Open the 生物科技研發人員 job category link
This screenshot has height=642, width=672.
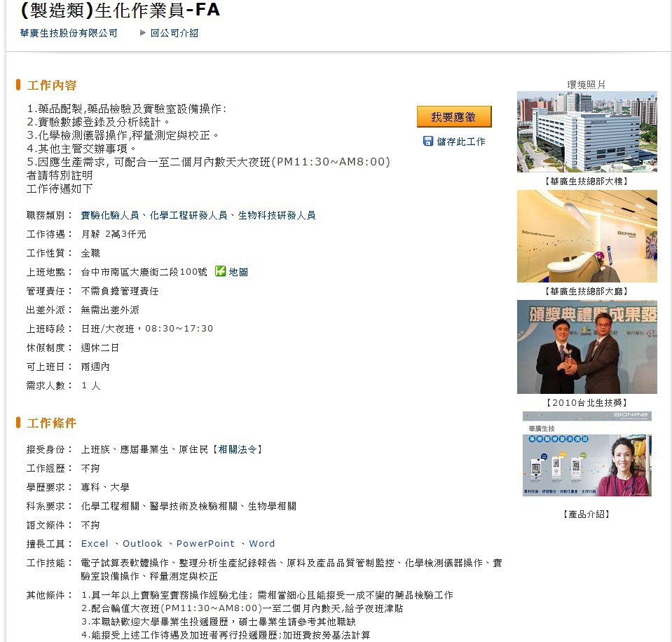click(x=277, y=215)
